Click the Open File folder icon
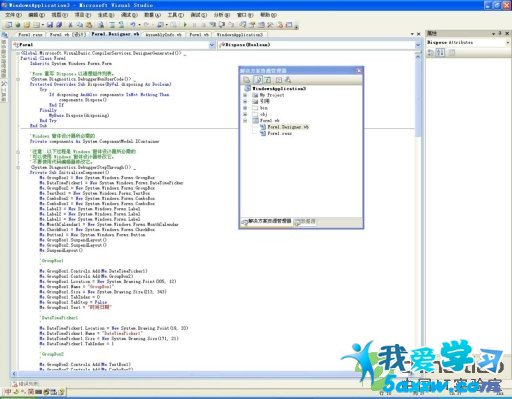 click(27, 25)
